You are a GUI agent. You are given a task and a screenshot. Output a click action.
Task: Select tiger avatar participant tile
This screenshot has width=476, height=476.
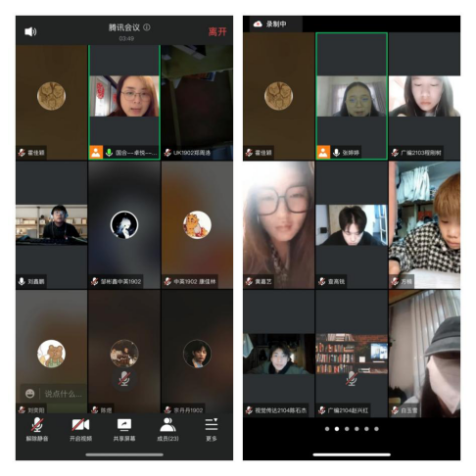click(x=197, y=225)
